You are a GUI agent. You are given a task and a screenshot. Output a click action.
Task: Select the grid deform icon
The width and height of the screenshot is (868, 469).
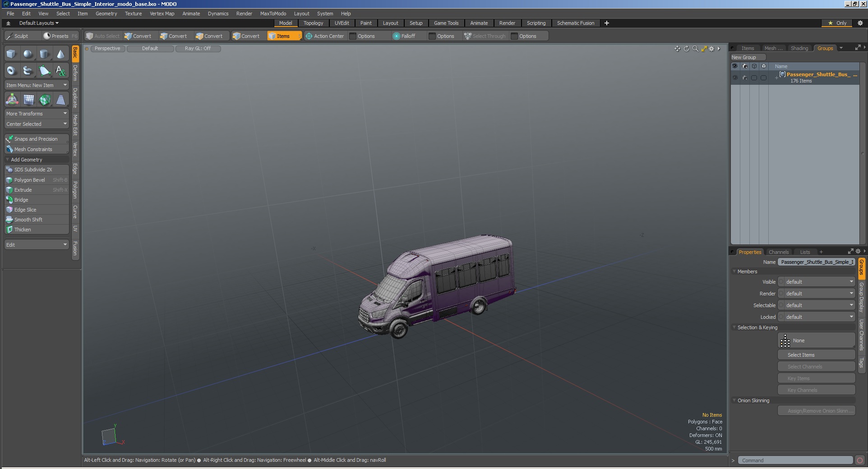[x=28, y=100]
